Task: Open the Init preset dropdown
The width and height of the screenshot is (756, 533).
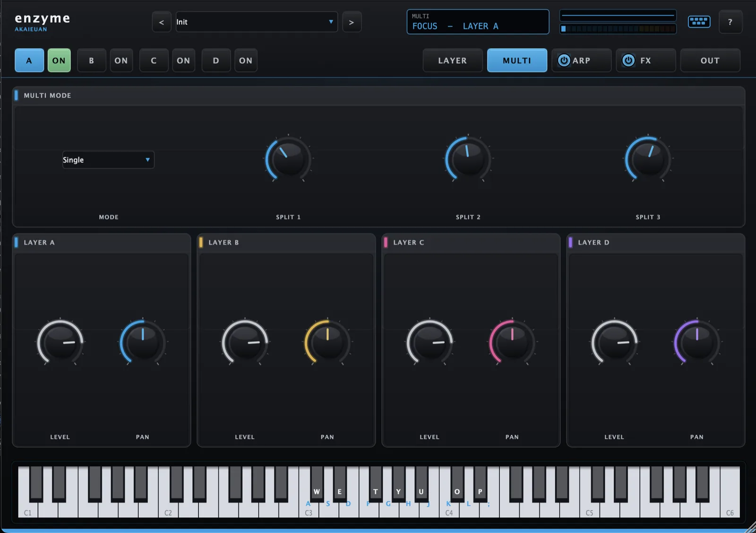Action: pyautogui.click(x=257, y=22)
